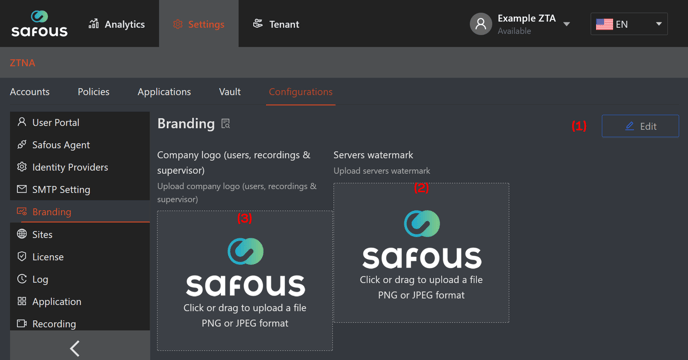
Task: Click the Settings gear icon
Action: click(178, 24)
